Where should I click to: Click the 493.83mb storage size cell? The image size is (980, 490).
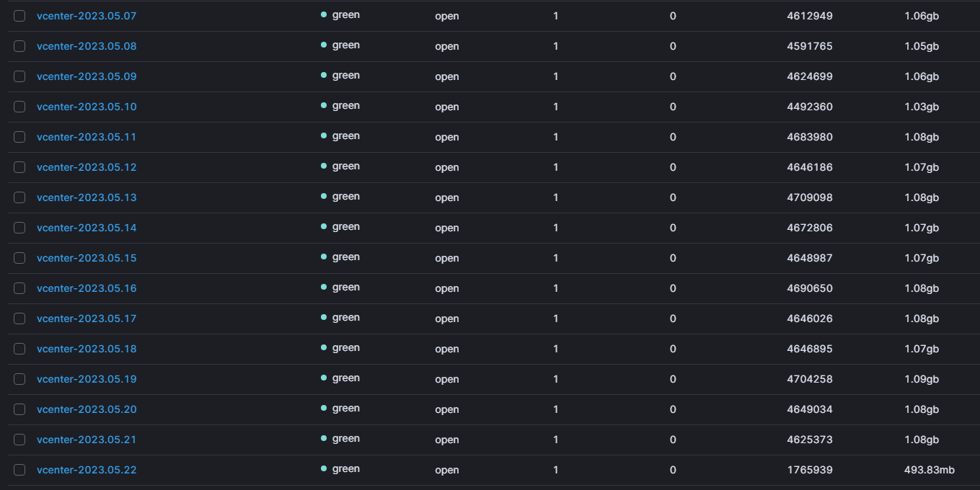point(930,470)
